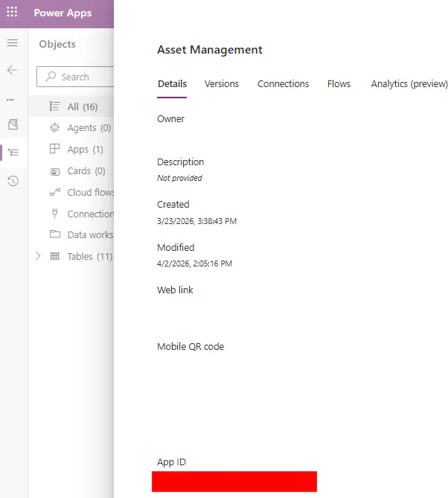448x498 pixels.
Task: Click the Power Apps header title
Action: click(63, 13)
